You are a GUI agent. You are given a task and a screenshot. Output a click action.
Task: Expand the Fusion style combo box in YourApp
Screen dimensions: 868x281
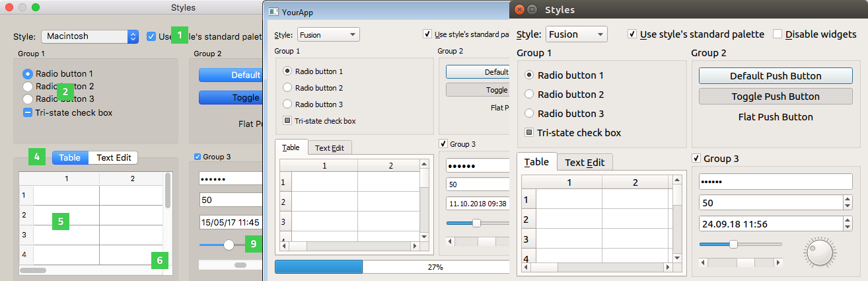[x=328, y=34]
